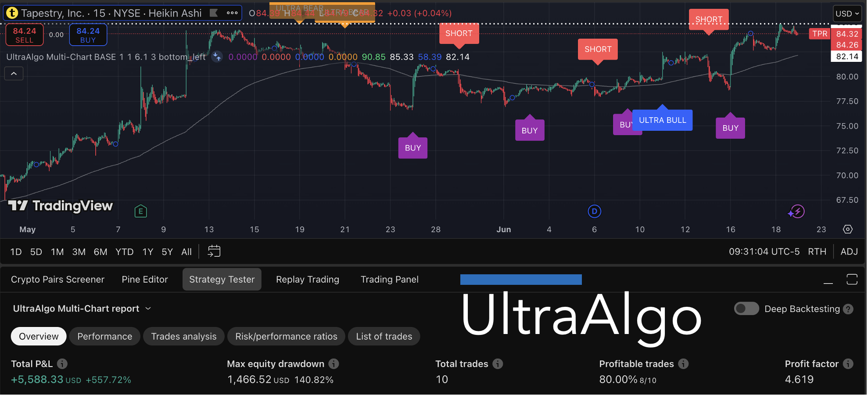Enable the Deep Backtesting switch
868x395 pixels.
[x=746, y=309]
